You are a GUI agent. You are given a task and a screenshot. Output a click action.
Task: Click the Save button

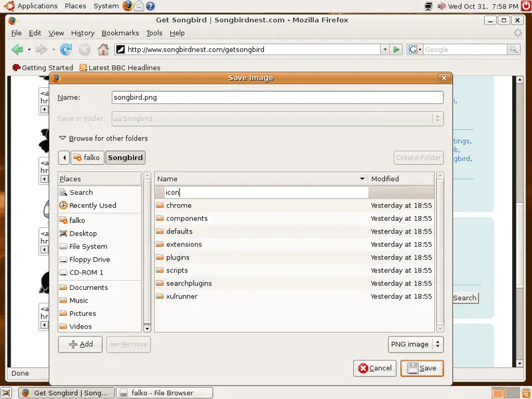422,368
